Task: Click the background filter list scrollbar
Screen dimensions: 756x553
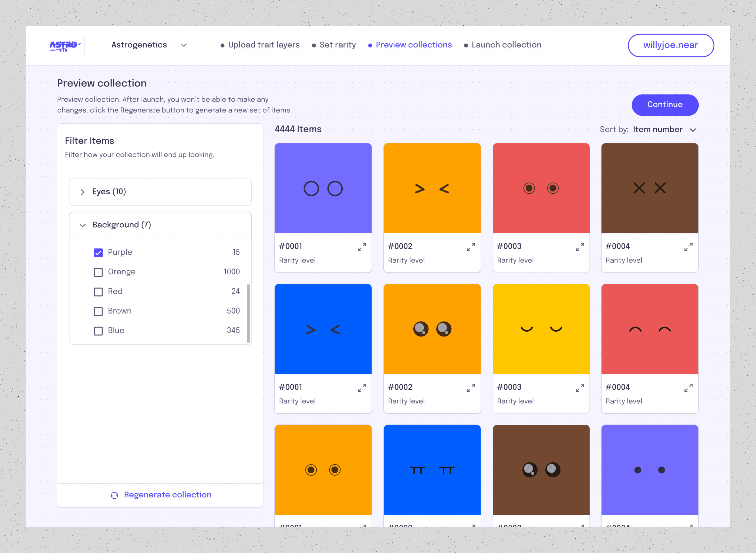Action: pyautogui.click(x=248, y=313)
